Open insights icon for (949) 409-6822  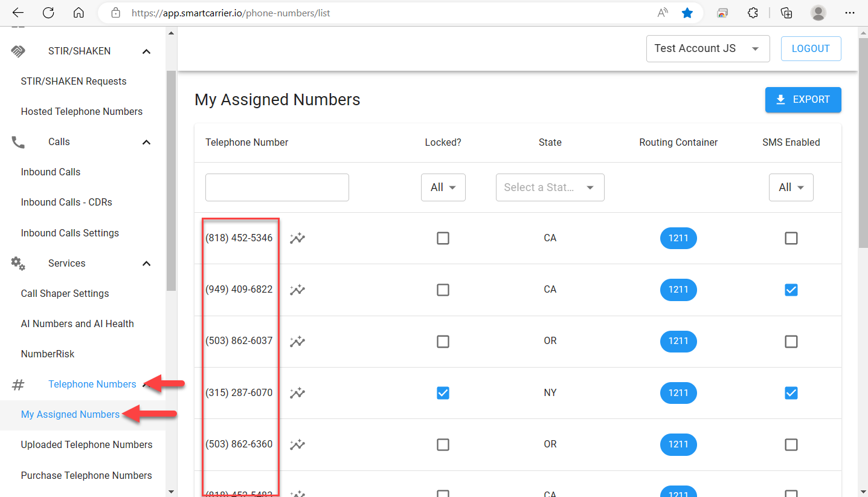tap(297, 290)
